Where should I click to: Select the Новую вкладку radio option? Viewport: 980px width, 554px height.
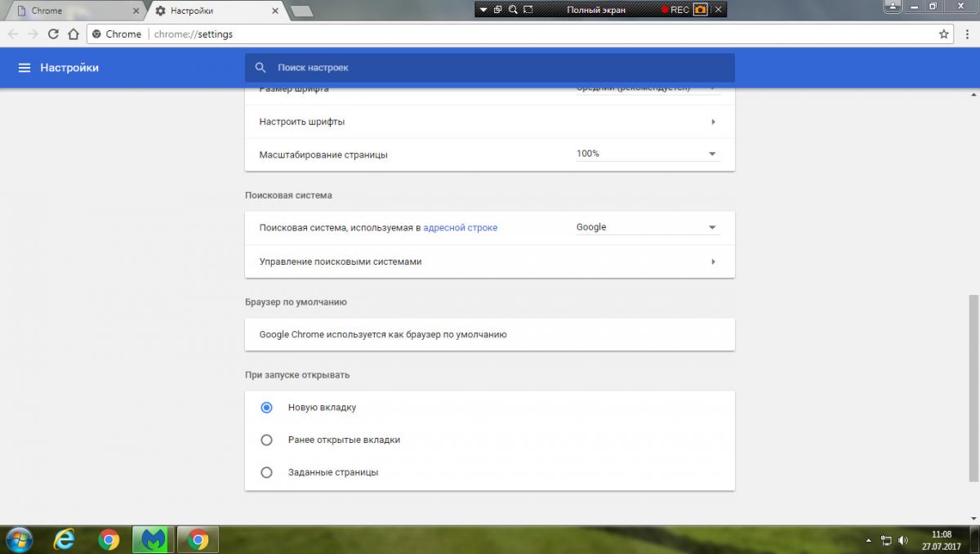coord(266,407)
